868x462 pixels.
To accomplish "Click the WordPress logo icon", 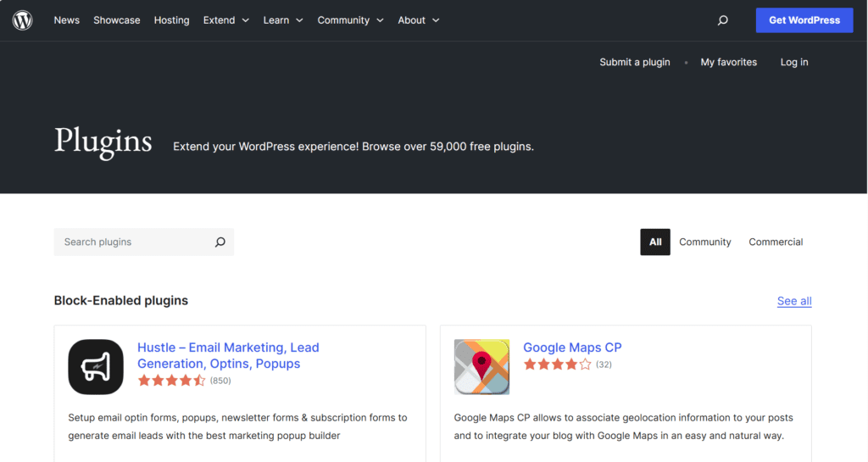I will pos(23,20).
